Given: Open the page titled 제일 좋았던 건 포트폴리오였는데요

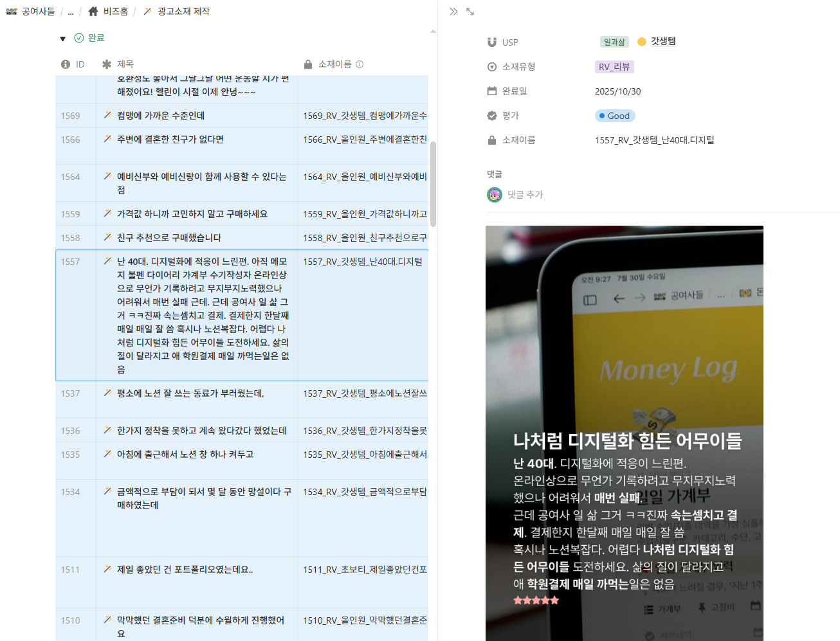Looking at the screenshot, I should coord(185,570).
